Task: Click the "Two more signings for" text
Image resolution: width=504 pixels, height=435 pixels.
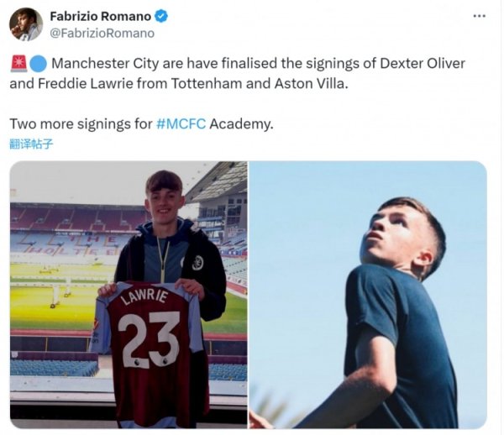Action: tap(81, 124)
